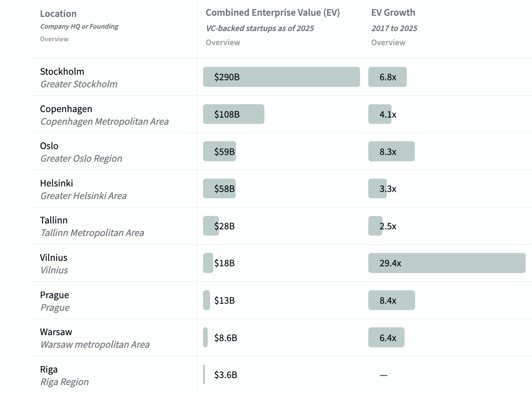
Task: Select the $3.6B value for Riga
Action: (x=225, y=375)
